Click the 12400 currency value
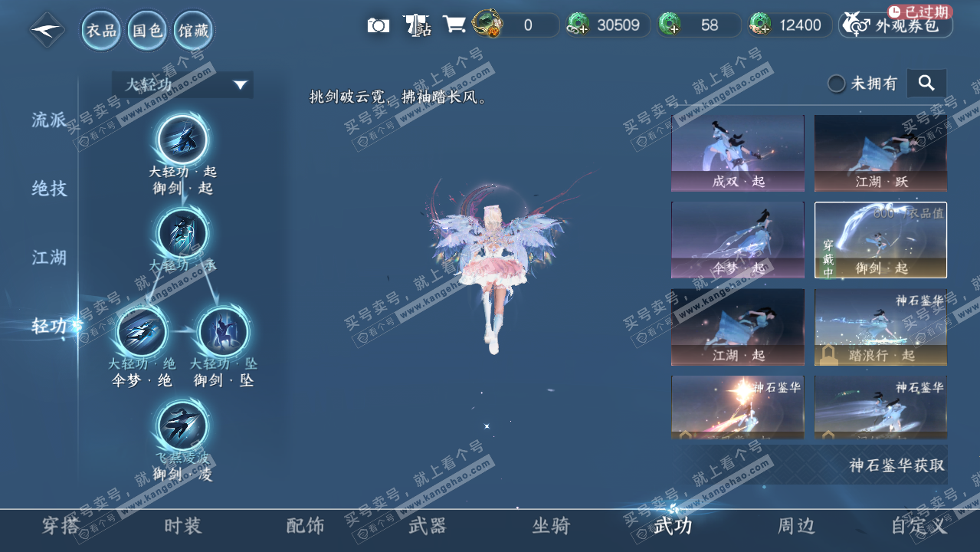980x552 pixels. (800, 25)
